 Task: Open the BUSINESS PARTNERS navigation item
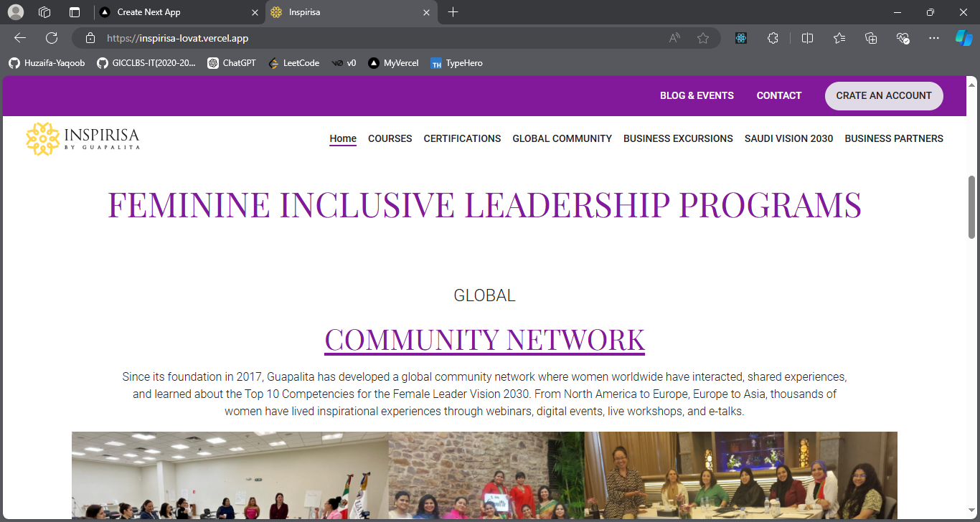[894, 138]
